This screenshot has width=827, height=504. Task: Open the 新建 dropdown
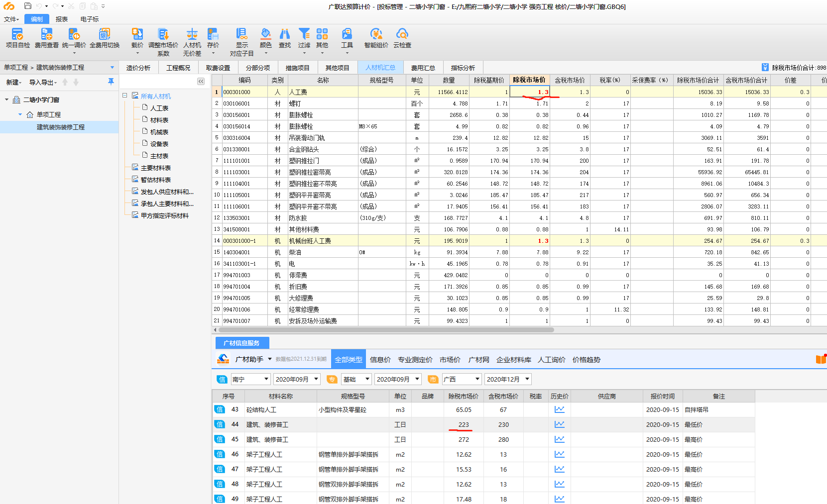tap(14, 82)
